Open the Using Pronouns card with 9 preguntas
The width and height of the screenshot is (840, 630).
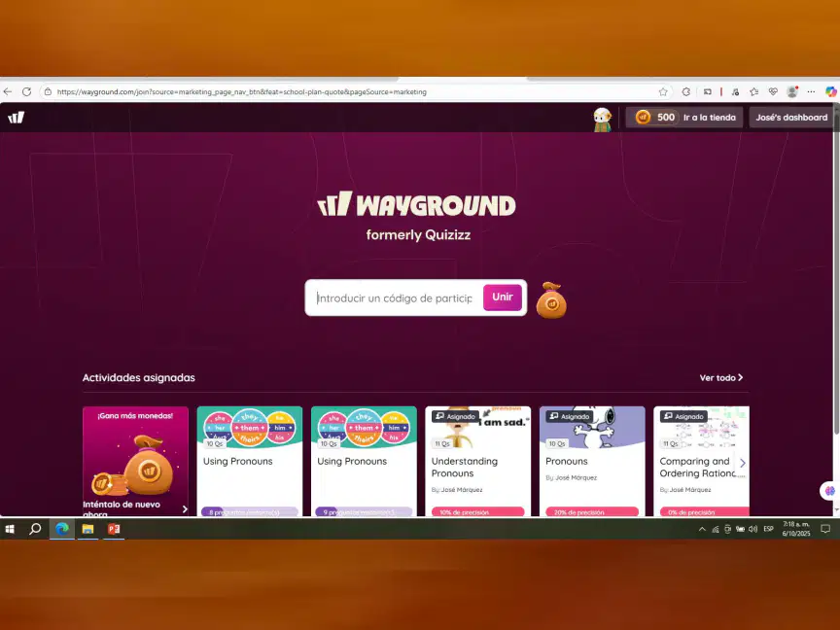(364, 461)
